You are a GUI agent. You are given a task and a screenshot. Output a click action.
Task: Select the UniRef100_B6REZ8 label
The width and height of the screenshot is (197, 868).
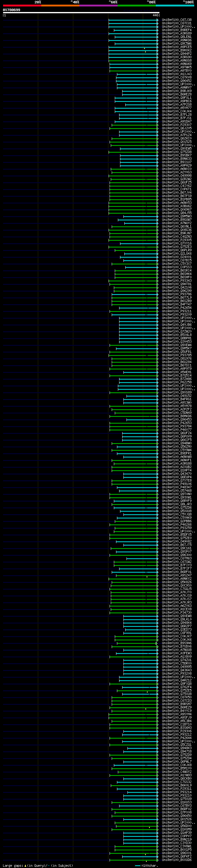tap(177, 94)
